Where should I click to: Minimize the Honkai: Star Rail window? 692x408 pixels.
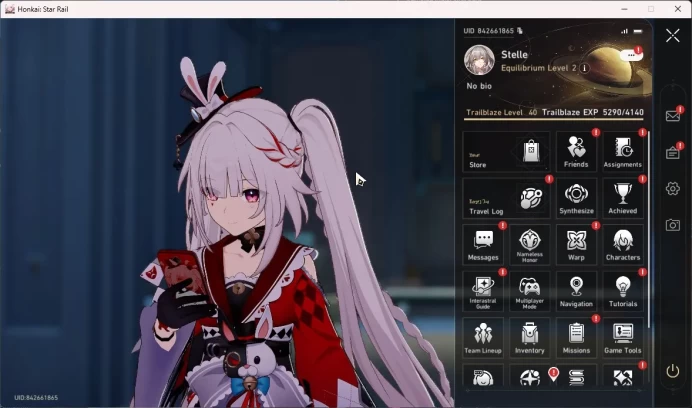pos(624,9)
